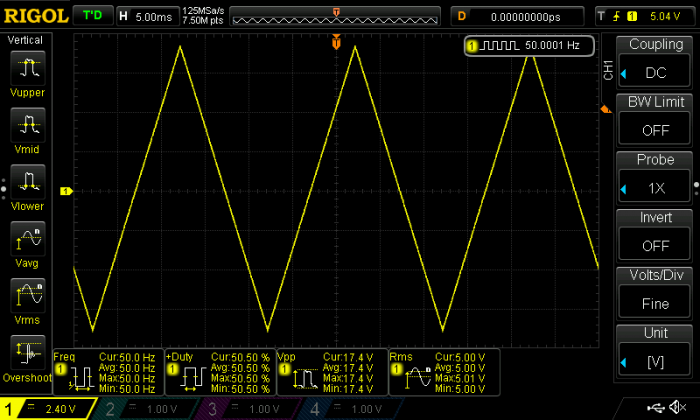This screenshot has width=700, height=420.
Task: Click the waveform memory overview bar
Action: [335, 17]
